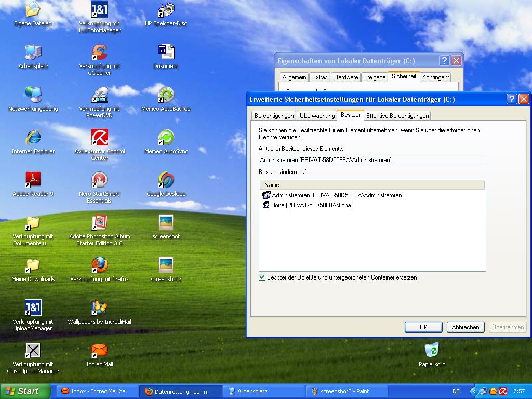
Task: Switch to Berechtigungen tab
Action: (x=274, y=116)
